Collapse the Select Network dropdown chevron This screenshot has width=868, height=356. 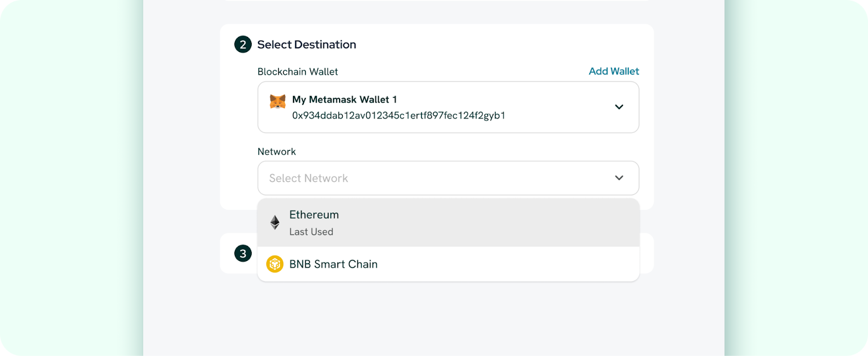(x=619, y=178)
